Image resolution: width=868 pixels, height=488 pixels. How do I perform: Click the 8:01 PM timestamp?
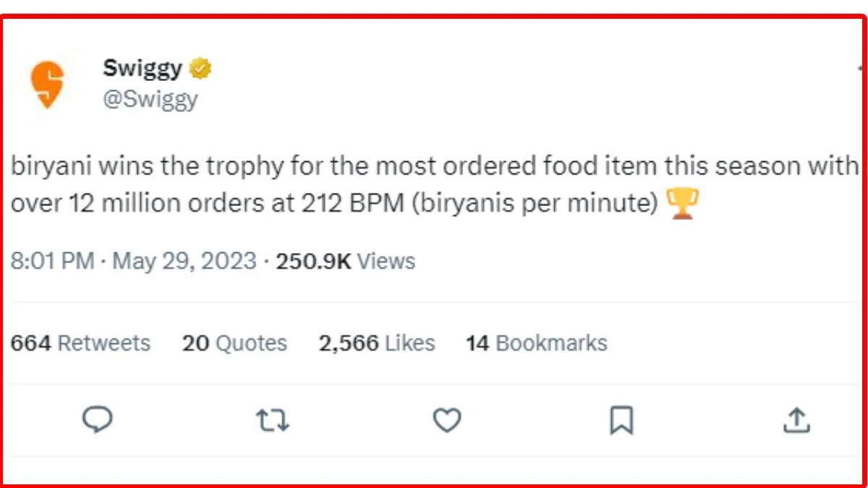click(52, 261)
